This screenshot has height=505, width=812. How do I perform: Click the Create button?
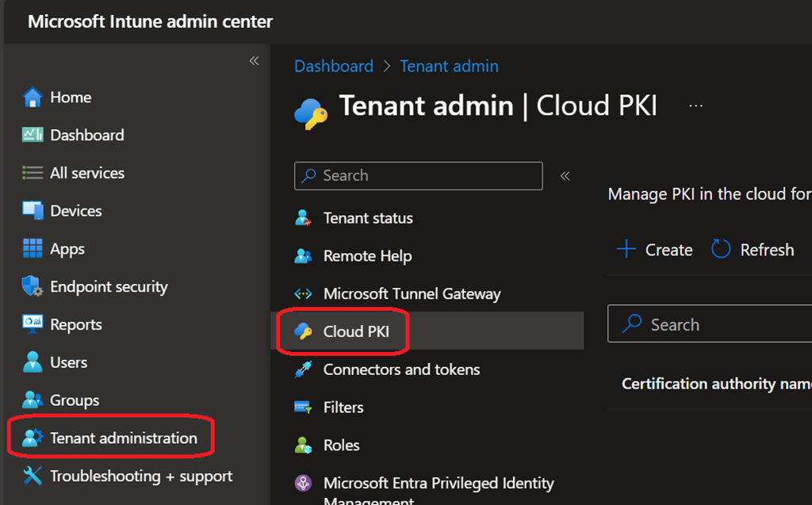tap(655, 250)
